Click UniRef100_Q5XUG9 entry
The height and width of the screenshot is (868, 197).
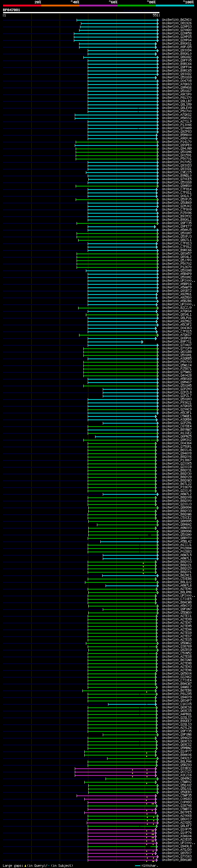coord(177,78)
